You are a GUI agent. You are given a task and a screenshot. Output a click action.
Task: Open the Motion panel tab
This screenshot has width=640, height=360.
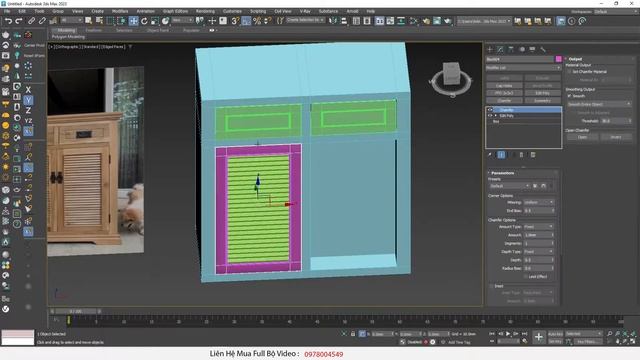pos(522,49)
